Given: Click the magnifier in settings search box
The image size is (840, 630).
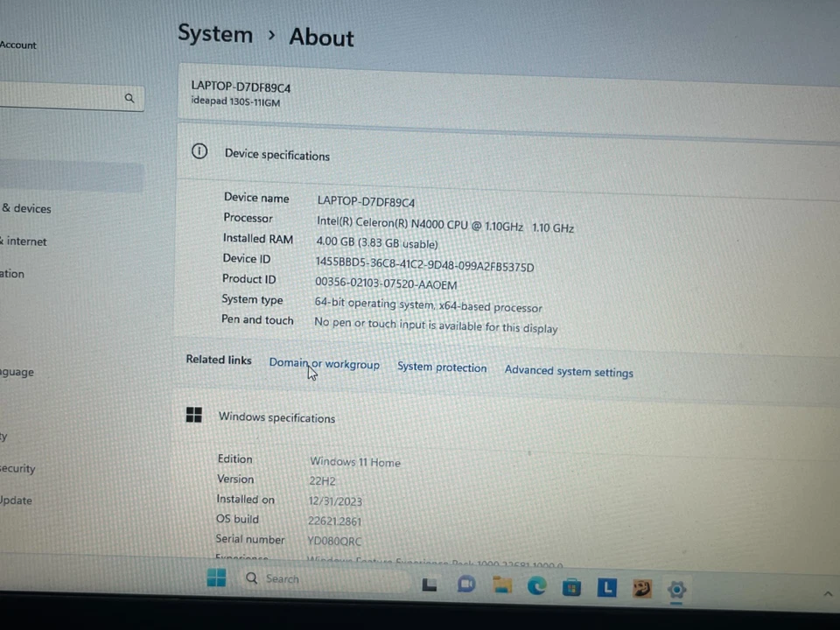Looking at the screenshot, I should [x=129, y=98].
